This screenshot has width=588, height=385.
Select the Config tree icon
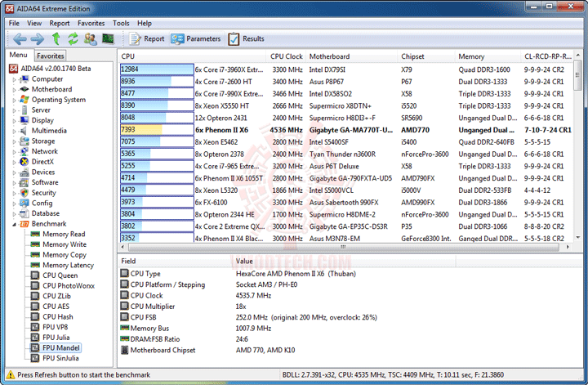click(x=24, y=203)
